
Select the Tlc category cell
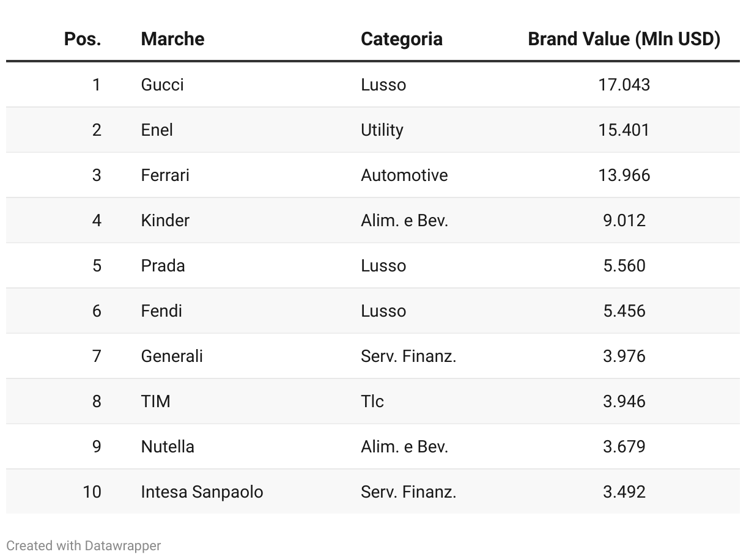point(372,401)
